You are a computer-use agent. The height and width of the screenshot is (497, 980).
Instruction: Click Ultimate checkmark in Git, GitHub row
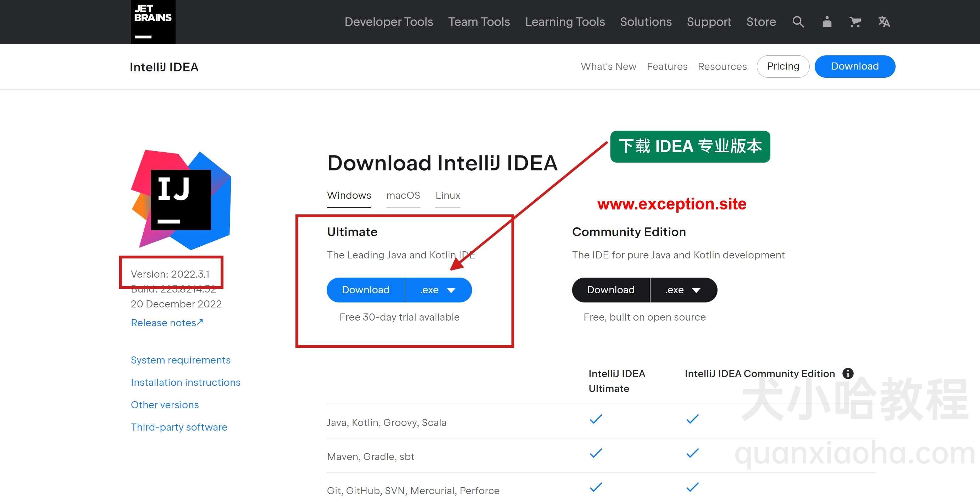[x=596, y=487]
